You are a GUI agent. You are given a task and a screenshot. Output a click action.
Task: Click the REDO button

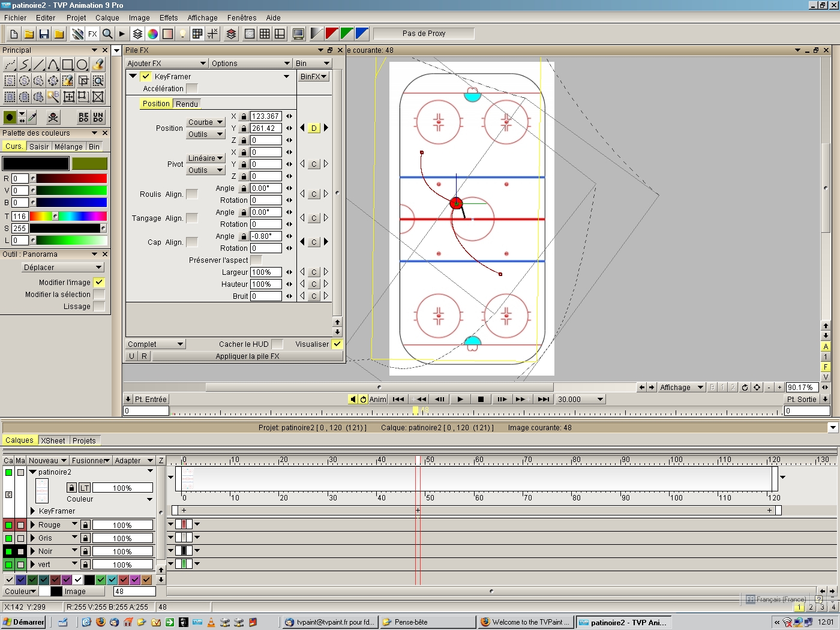(83, 118)
